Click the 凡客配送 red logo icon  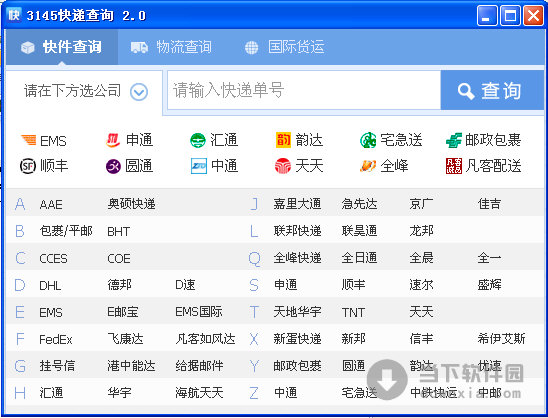tap(454, 166)
